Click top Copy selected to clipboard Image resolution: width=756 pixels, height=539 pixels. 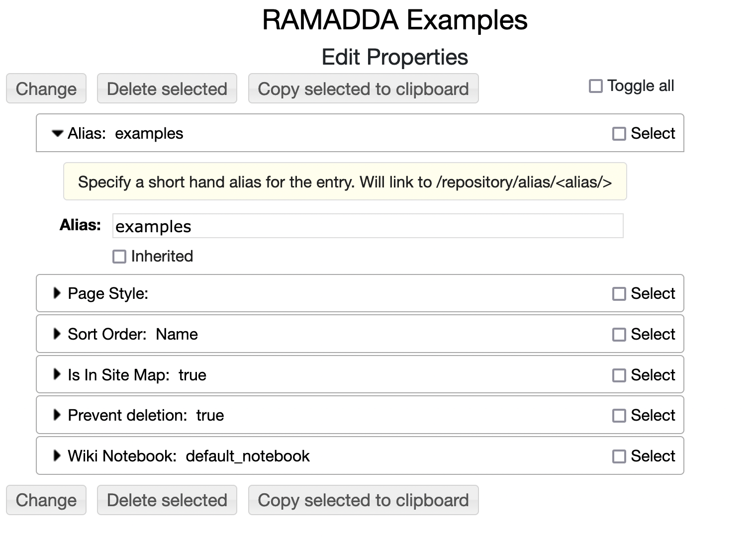click(363, 89)
